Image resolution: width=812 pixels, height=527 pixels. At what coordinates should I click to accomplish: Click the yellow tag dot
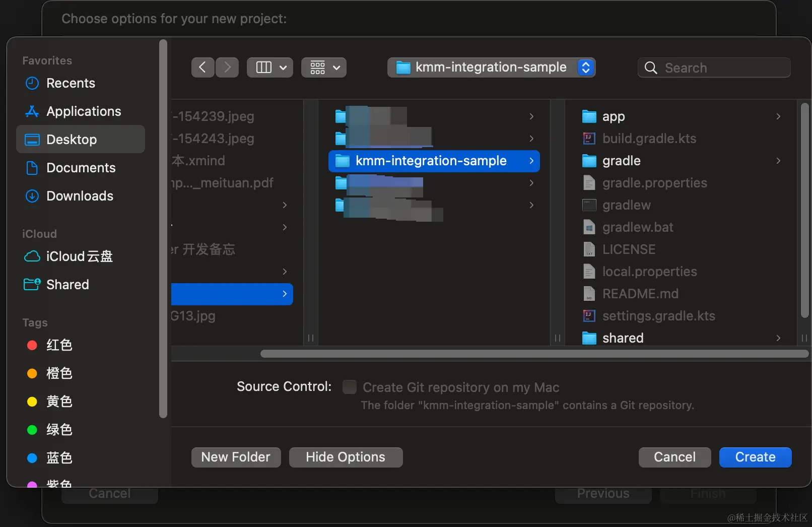tap(32, 402)
